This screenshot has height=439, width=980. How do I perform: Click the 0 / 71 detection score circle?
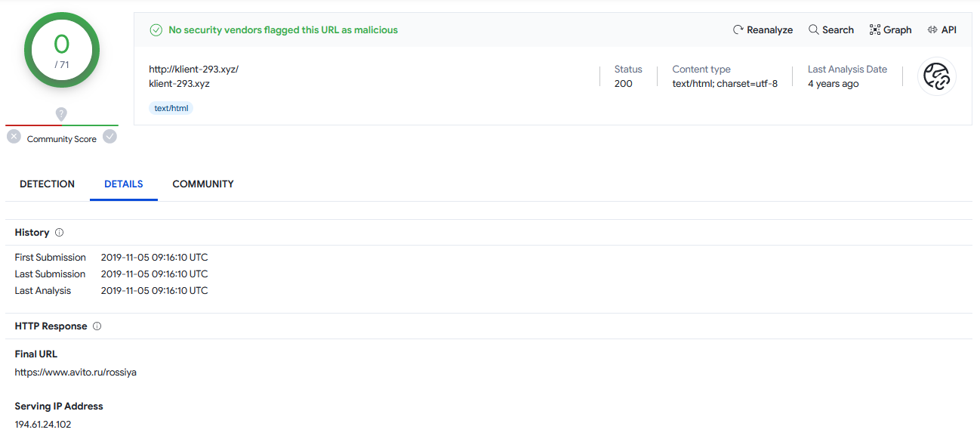point(62,50)
